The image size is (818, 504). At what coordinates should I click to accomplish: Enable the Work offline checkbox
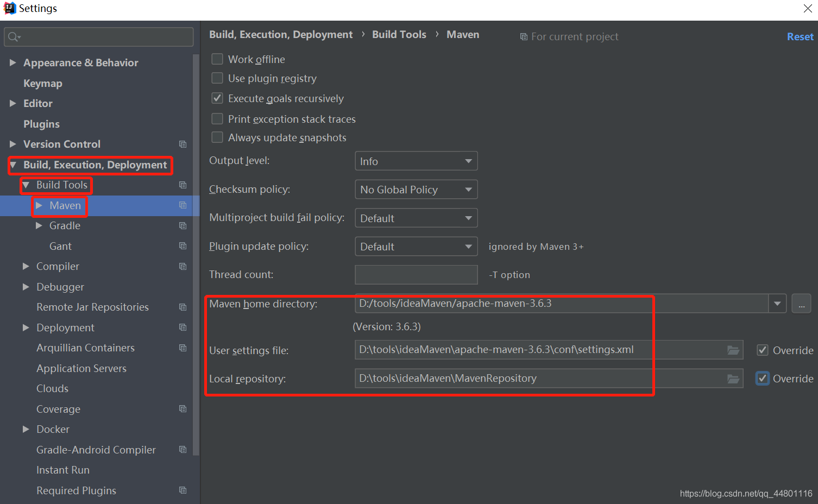[x=217, y=59]
